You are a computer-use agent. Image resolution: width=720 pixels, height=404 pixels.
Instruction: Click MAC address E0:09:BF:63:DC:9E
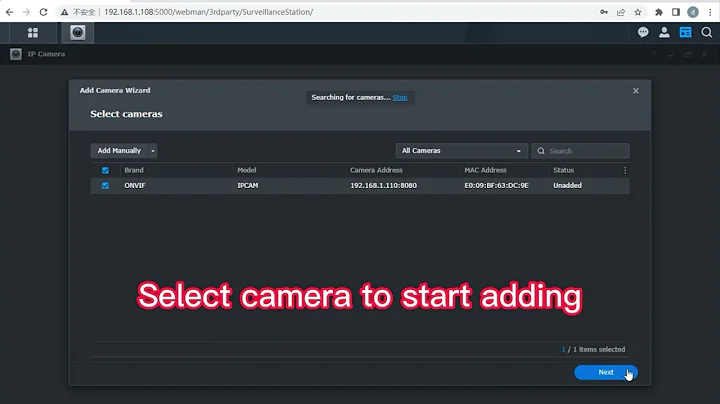pos(496,185)
